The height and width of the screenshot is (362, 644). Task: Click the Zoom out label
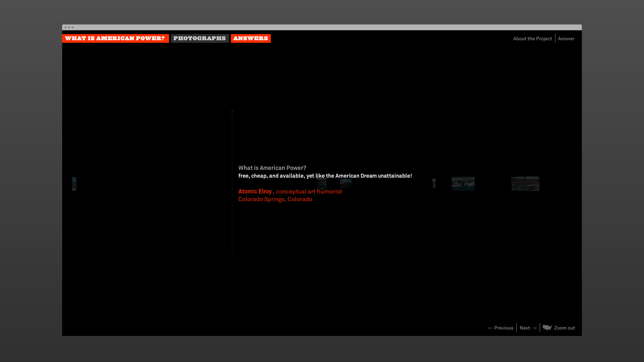(564, 328)
